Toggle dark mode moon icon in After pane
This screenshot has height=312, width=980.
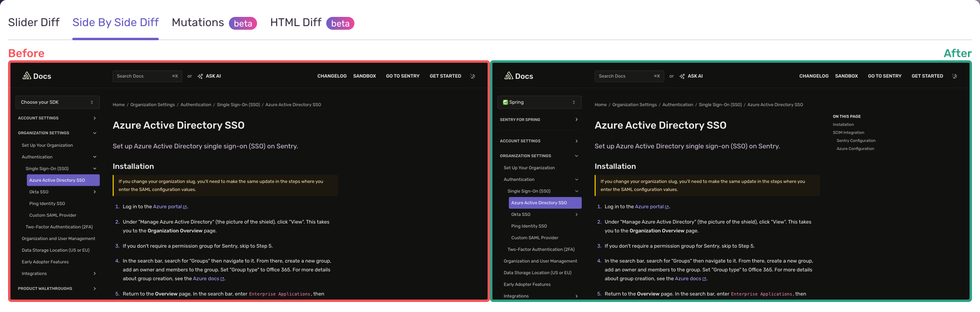point(955,76)
